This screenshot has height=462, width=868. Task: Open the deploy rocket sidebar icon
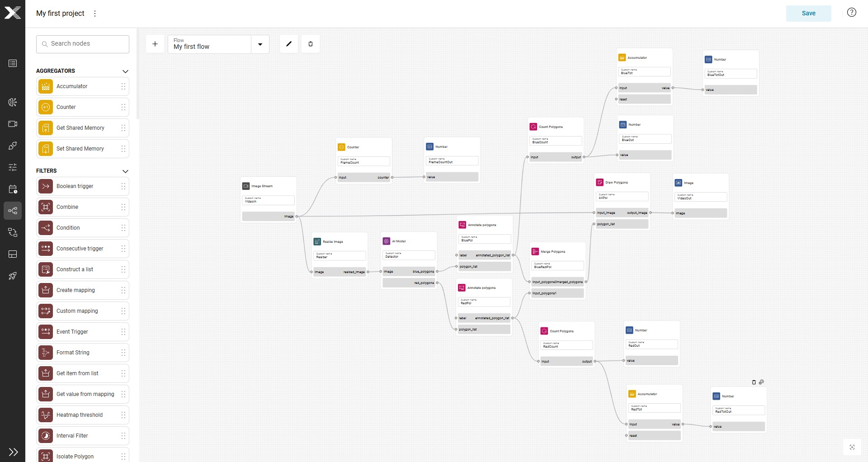pos(13,276)
